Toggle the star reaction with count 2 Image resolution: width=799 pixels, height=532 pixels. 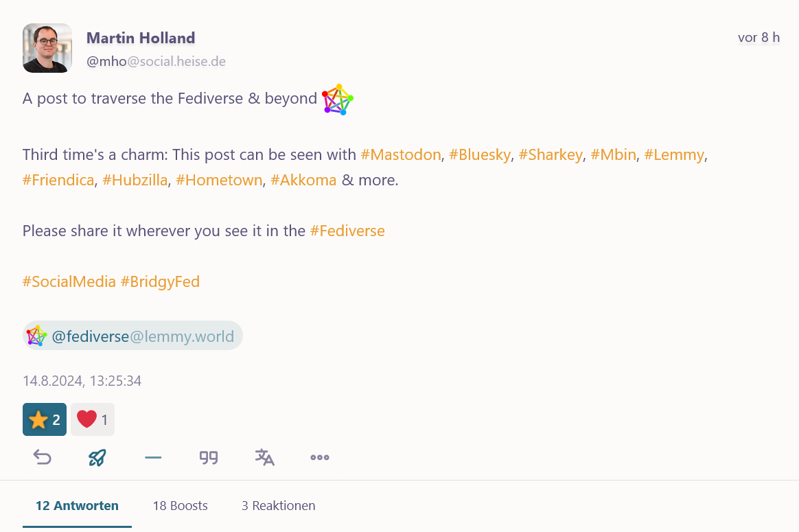pos(45,419)
